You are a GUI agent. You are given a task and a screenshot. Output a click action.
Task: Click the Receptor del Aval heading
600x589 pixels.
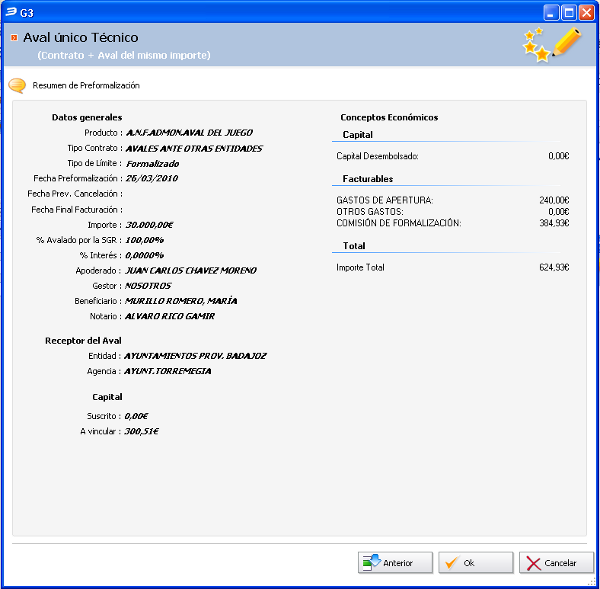click(83, 341)
